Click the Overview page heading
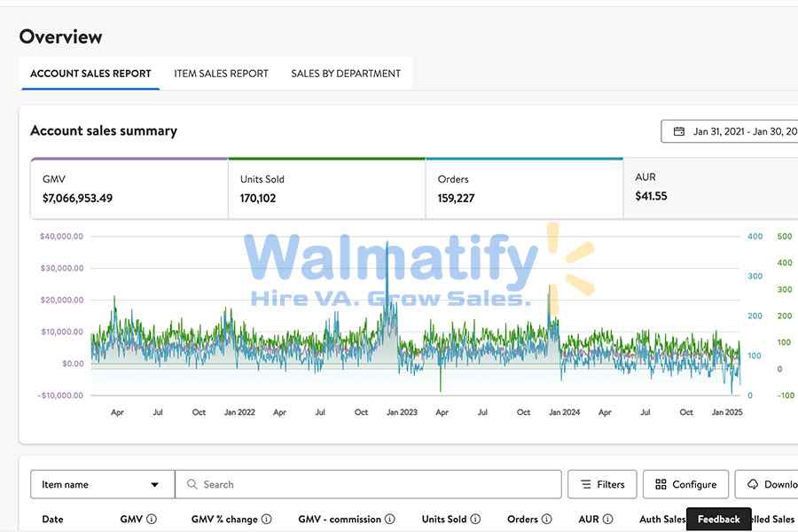 [x=60, y=36]
